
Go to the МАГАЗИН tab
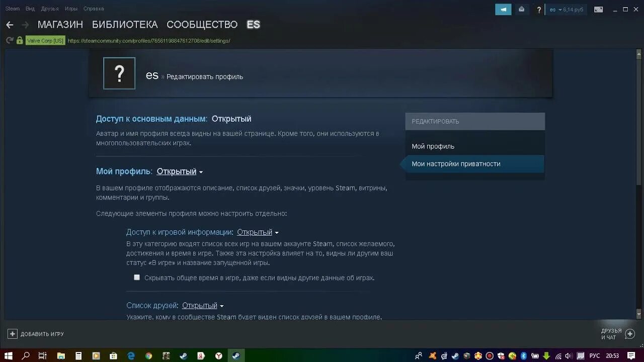60,25
